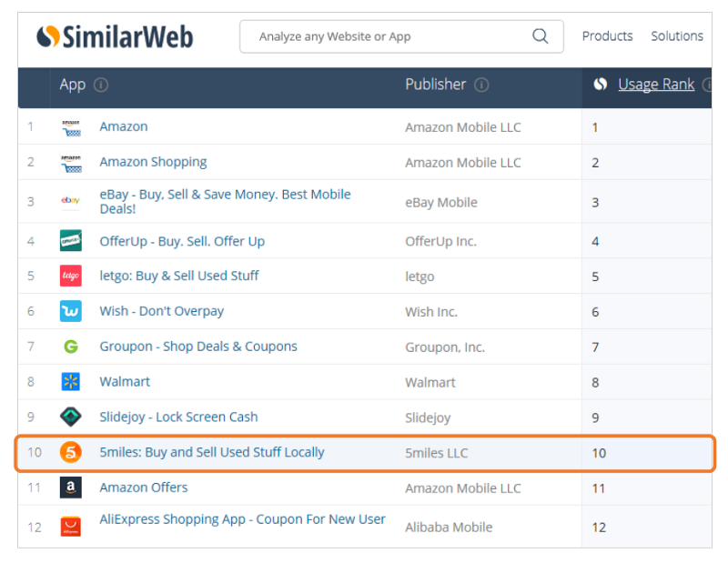This screenshot has width=728, height=563.
Task: Click the Walmart app icon
Action: (71, 381)
